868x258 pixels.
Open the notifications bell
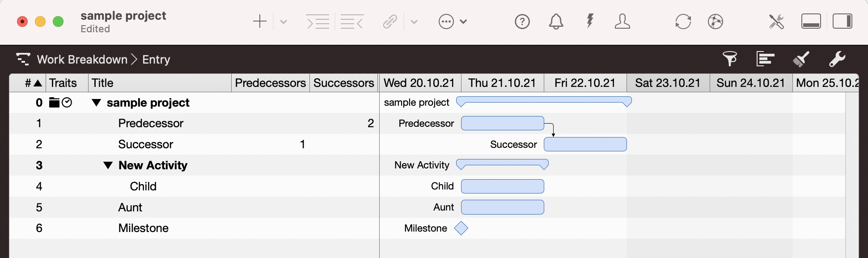[x=556, y=21]
